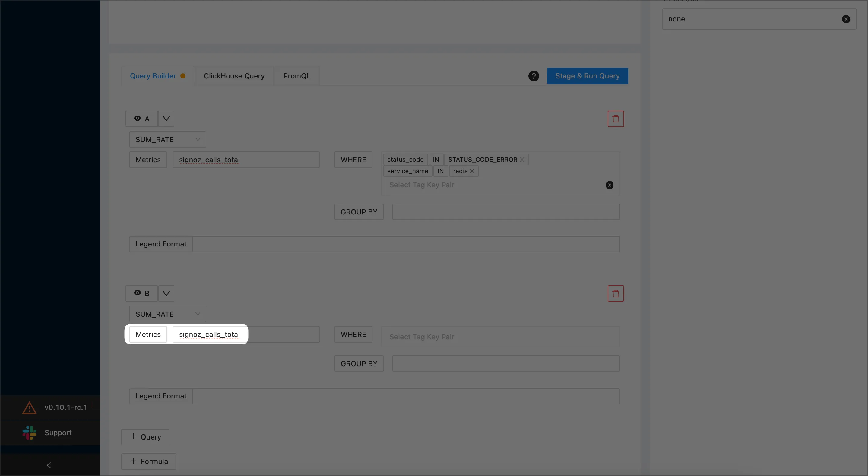Remove redis tag value
The image size is (868, 476).
coord(472,171)
